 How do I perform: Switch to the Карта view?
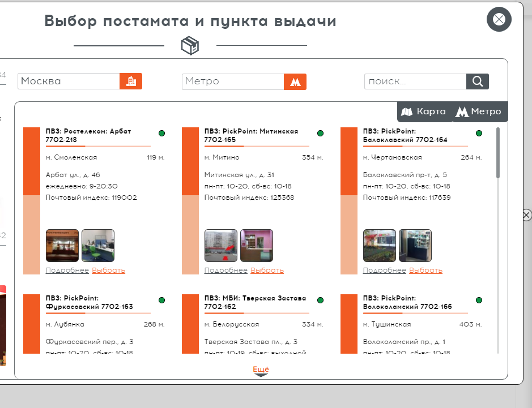(x=423, y=111)
